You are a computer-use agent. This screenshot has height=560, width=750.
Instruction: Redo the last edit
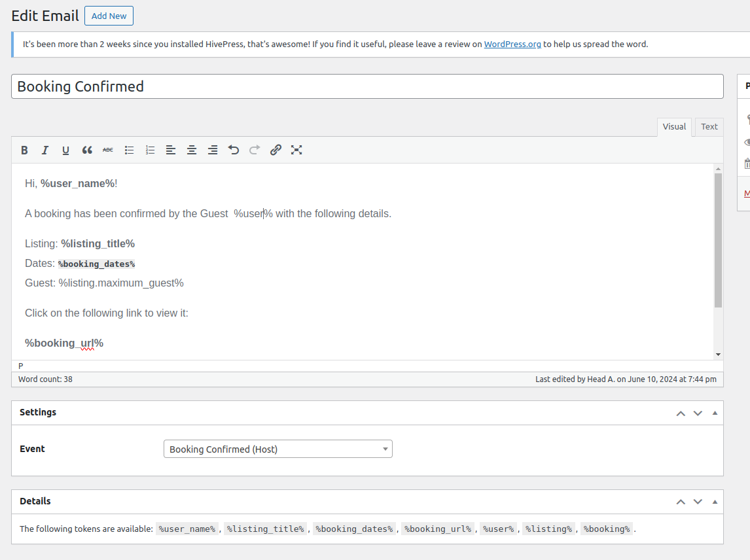(255, 150)
